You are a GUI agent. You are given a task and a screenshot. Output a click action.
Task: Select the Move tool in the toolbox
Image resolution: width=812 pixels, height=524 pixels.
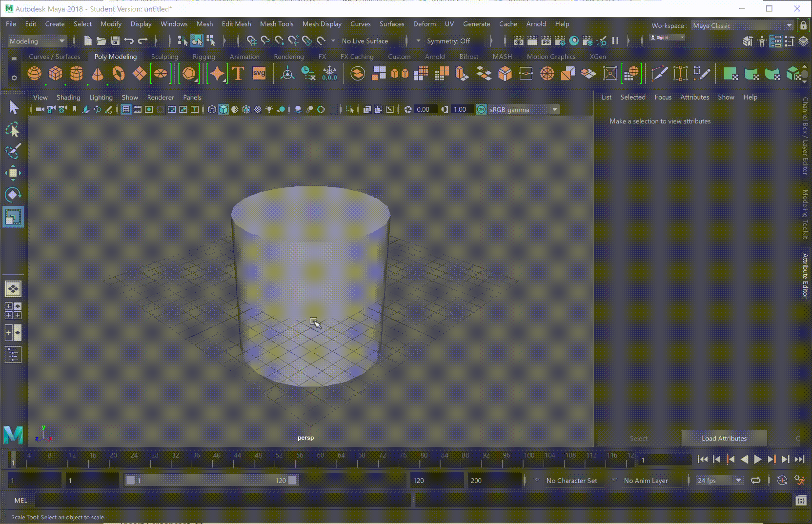(x=13, y=173)
